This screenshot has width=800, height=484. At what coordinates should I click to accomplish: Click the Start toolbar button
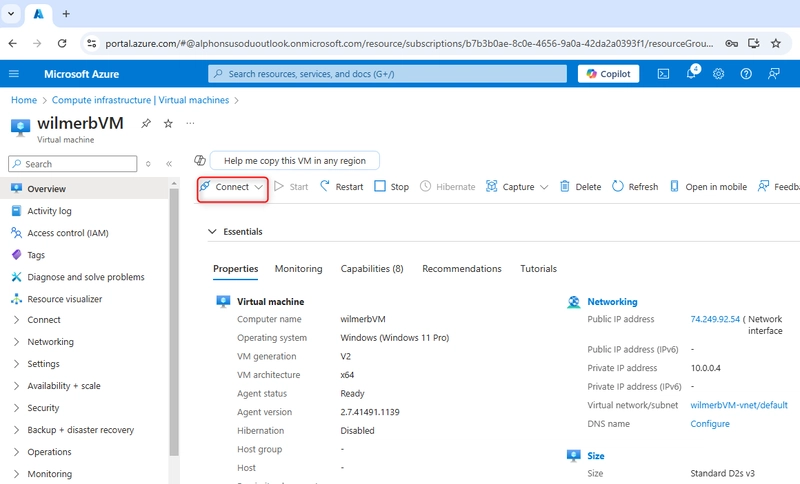pos(291,187)
